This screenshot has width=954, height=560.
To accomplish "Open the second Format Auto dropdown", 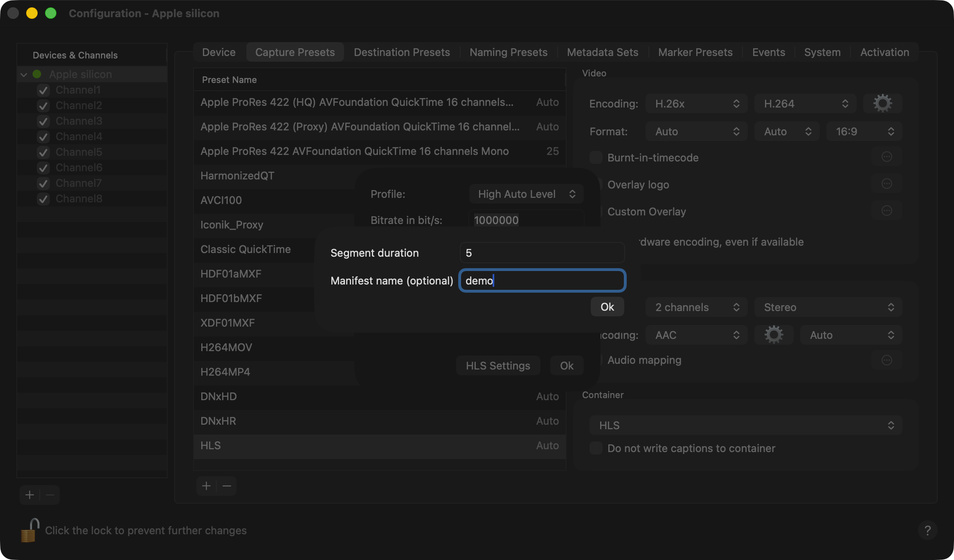I will click(787, 131).
